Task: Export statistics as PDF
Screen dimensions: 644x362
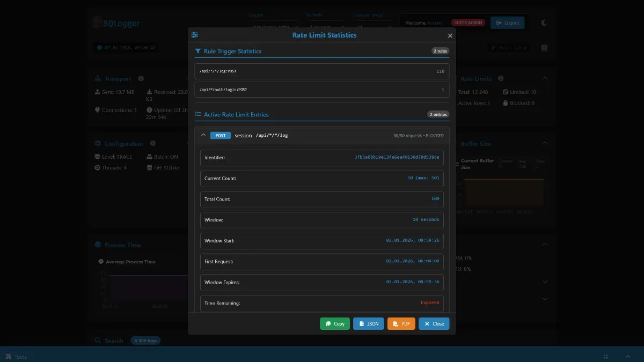Action: point(401,324)
